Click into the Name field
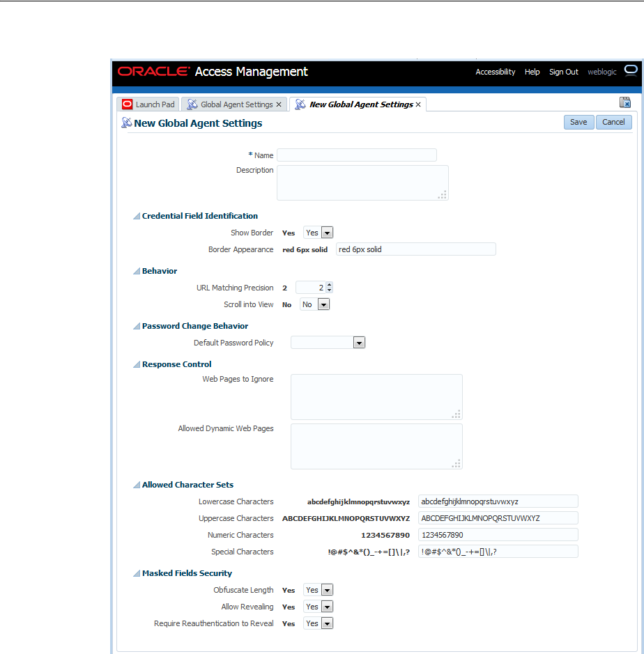 coord(357,155)
